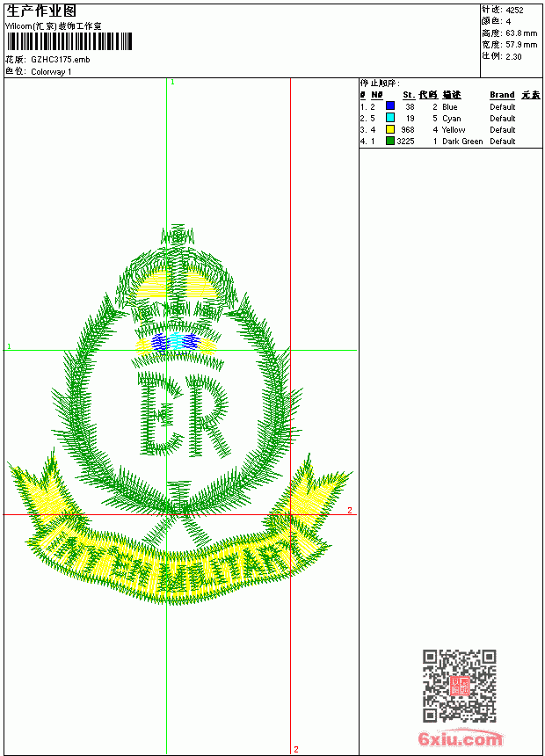Click the Colorway 1 label
Viewport: 545px width, 756px height.
[51, 72]
